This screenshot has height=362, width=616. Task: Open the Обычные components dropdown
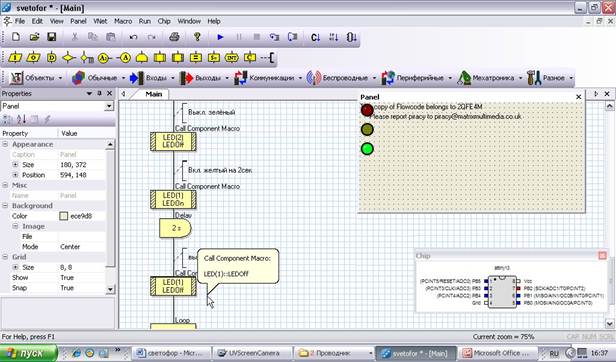(99, 78)
